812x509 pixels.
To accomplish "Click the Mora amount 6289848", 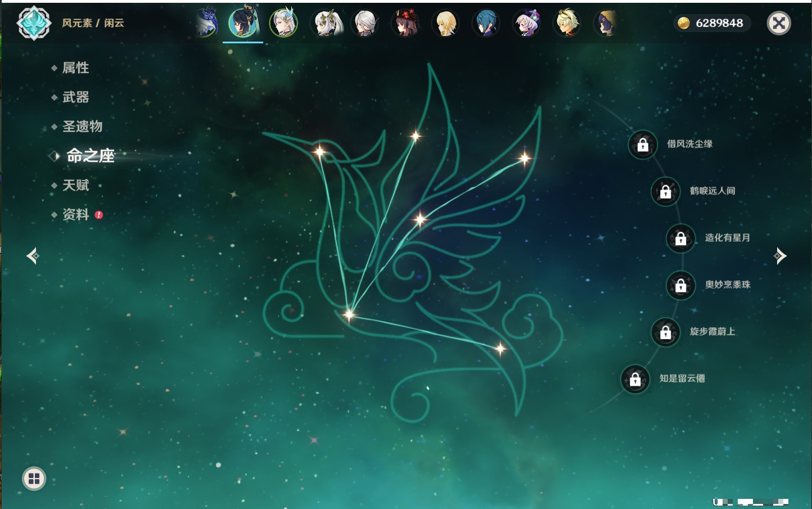I will [719, 23].
